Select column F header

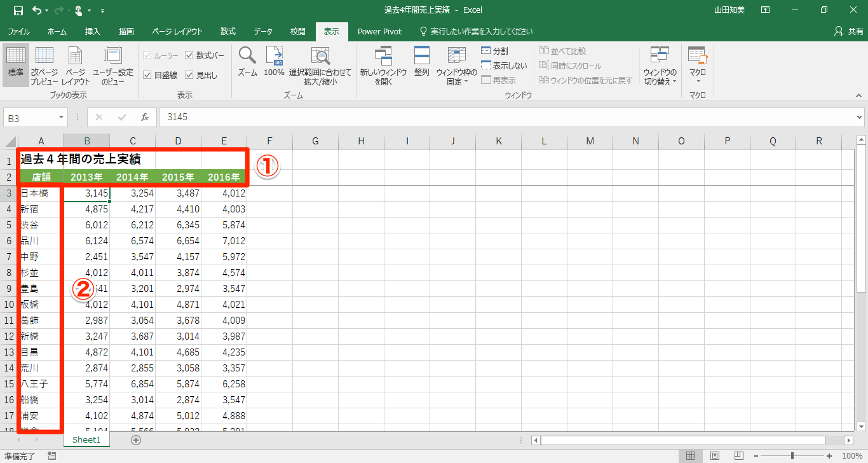269,141
